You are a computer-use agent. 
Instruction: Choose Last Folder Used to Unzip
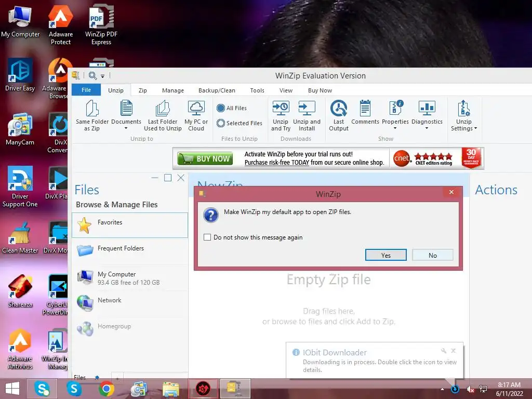pyautogui.click(x=163, y=115)
